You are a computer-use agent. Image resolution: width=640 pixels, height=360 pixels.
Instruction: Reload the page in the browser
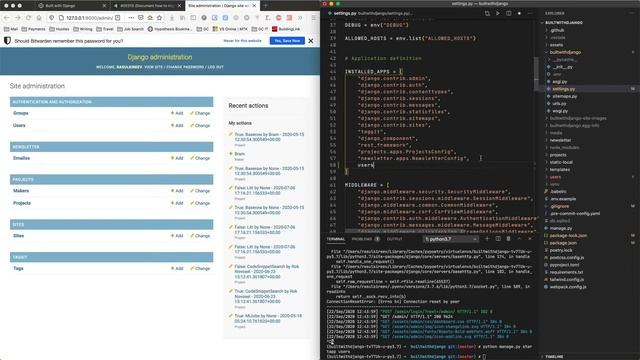click(x=28, y=18)
